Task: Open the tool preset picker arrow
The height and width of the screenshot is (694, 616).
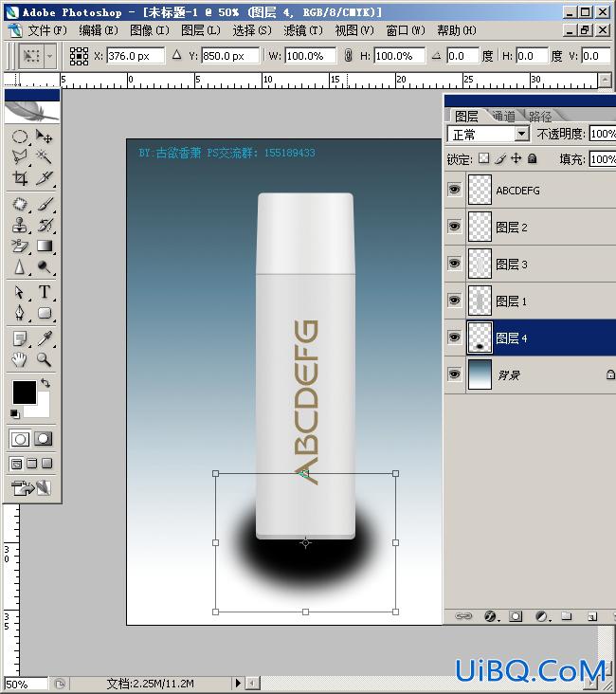Action: tap(50, 56)
